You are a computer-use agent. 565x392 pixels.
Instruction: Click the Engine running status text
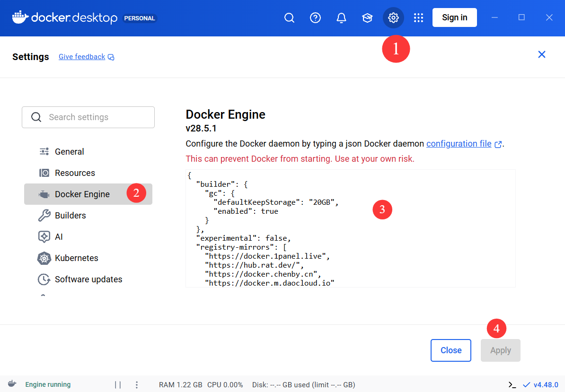pos(48,384)
